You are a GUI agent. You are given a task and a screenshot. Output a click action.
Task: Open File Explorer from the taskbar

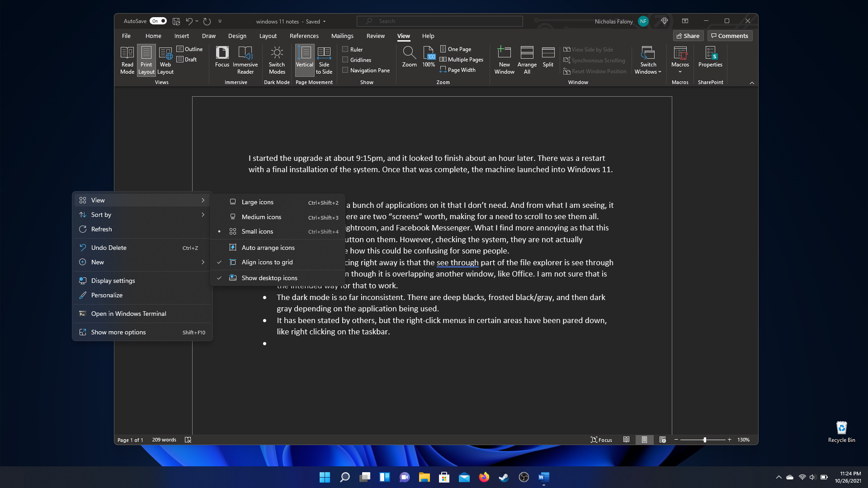pyautogui.click(x=425, y=477)
